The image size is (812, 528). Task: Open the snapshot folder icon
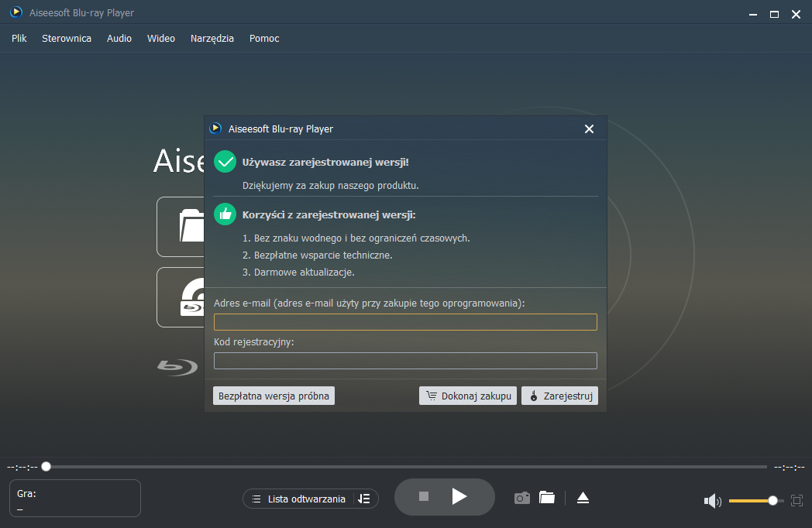point(547,498)
